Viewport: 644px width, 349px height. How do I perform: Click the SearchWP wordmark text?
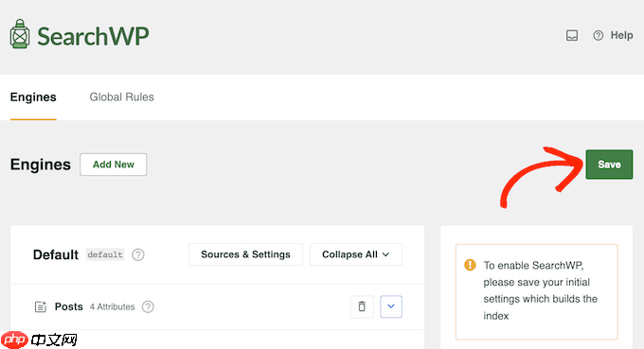tap(93, 36)
